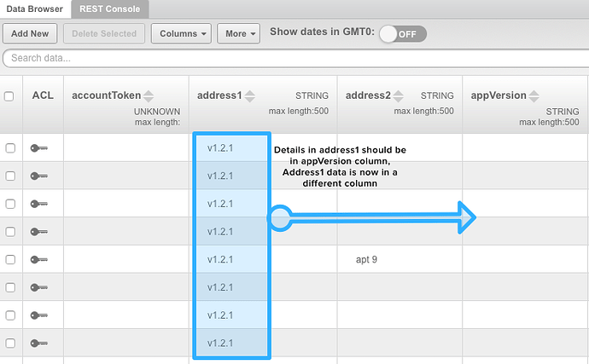
Task: Click the Delete Selected button
Action: coord(104,34)
